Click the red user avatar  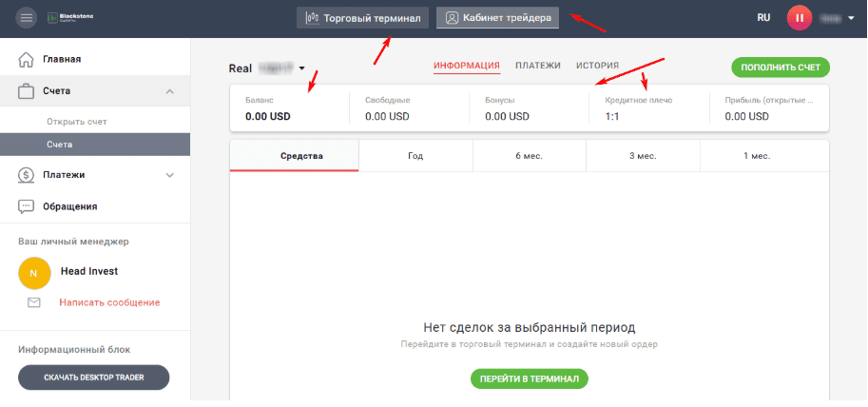coord(800,18)
